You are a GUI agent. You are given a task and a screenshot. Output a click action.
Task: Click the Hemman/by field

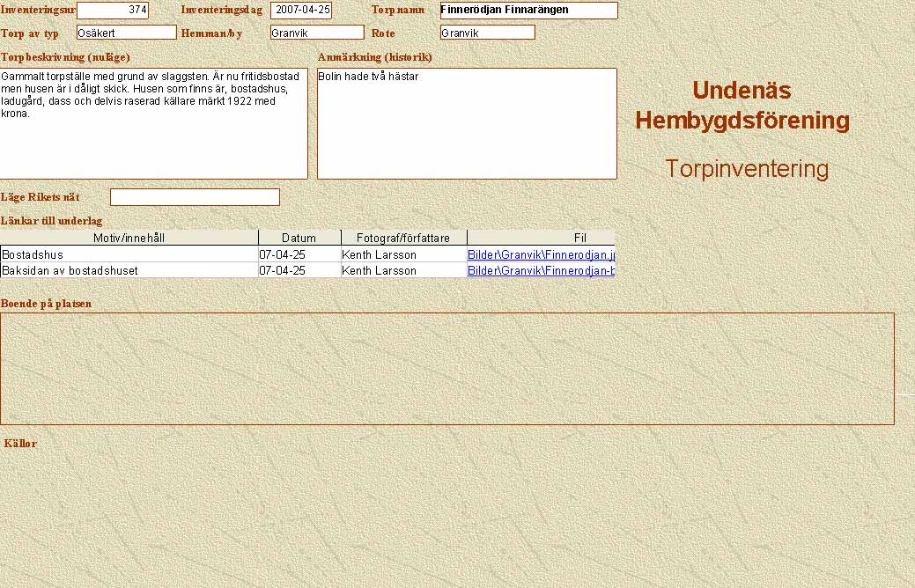317,33
